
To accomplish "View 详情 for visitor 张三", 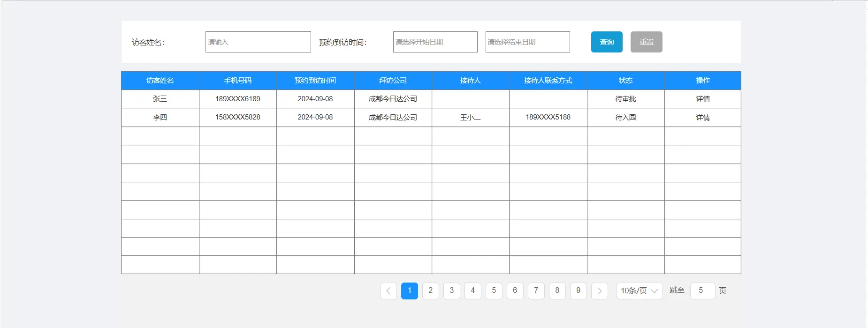I will [x=702, y=99].
